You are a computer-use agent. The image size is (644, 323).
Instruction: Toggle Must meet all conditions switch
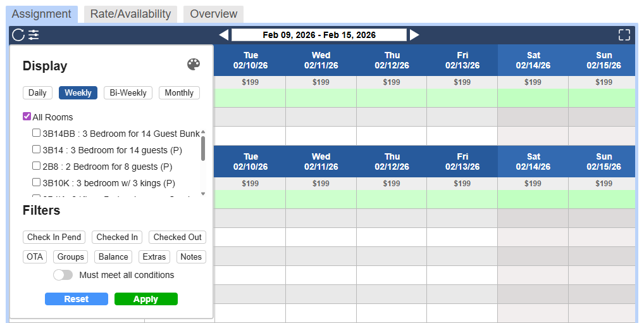[x=63, y=275]
